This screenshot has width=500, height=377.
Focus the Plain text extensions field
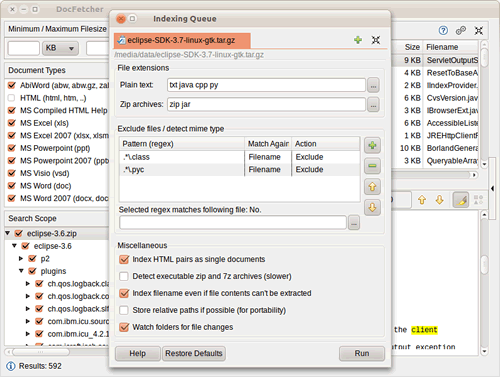coord(266,85)
